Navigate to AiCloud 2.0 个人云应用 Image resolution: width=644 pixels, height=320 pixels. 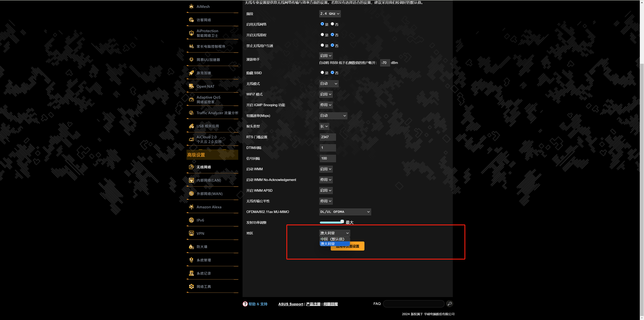pyautogui.click(x=209, y=139)
